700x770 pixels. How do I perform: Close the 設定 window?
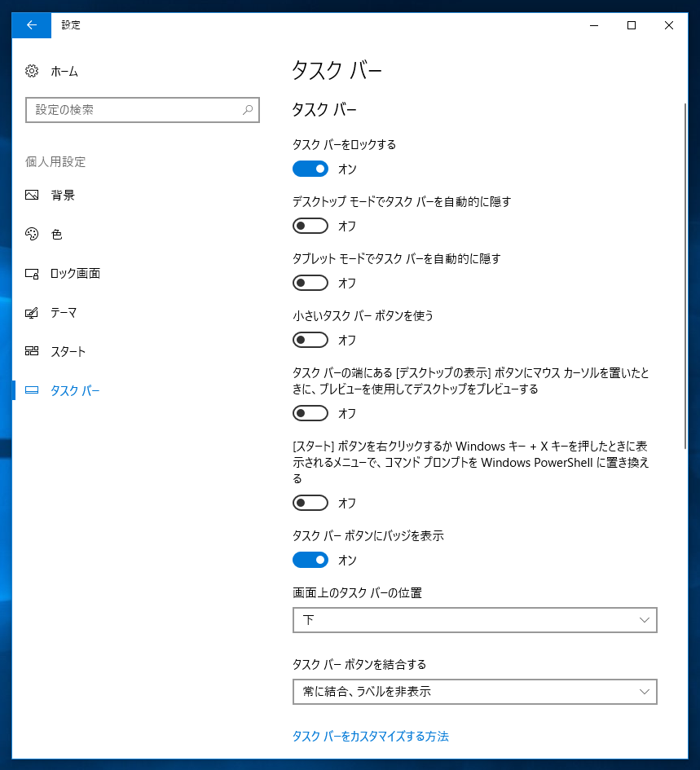669,25
